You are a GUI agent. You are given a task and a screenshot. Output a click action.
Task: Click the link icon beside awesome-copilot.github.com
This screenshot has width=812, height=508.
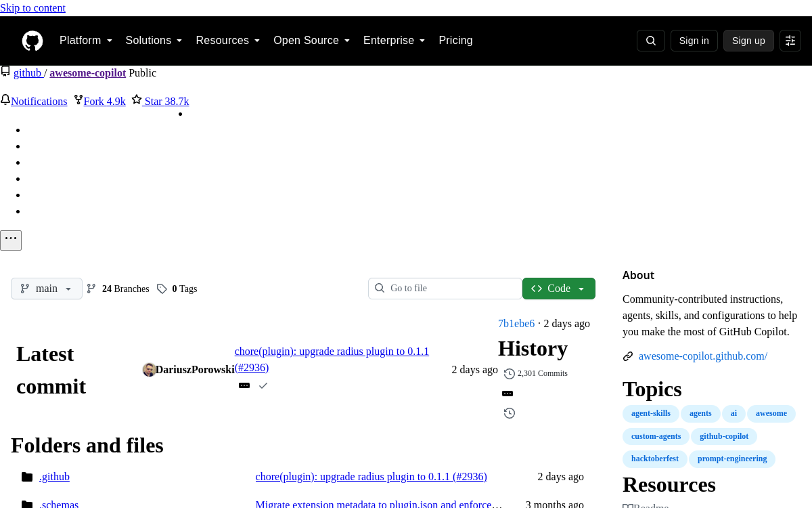628,356
